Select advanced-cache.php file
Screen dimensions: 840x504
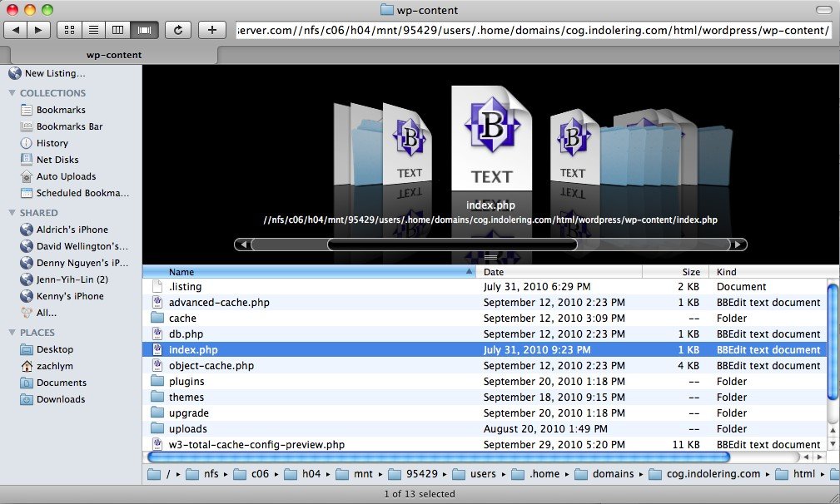click(485, 302)
